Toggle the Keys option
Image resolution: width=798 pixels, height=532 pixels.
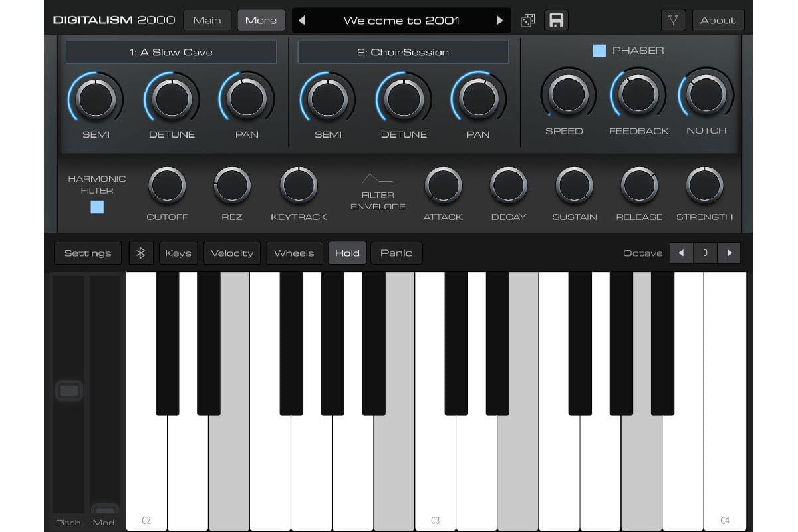178,253
